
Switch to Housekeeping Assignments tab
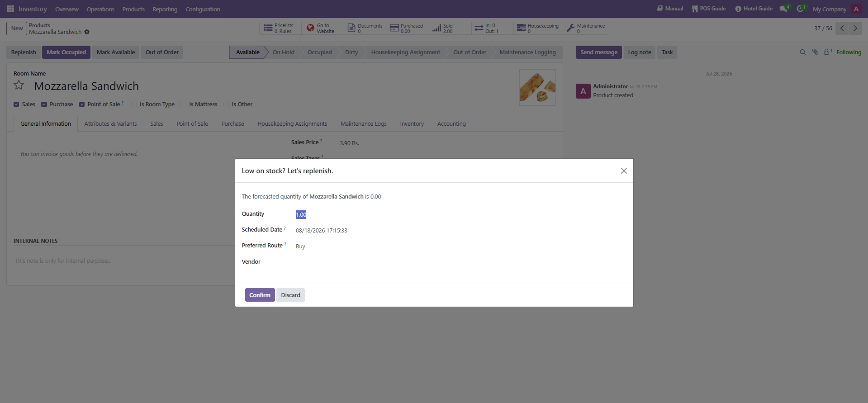click(292, 123)
